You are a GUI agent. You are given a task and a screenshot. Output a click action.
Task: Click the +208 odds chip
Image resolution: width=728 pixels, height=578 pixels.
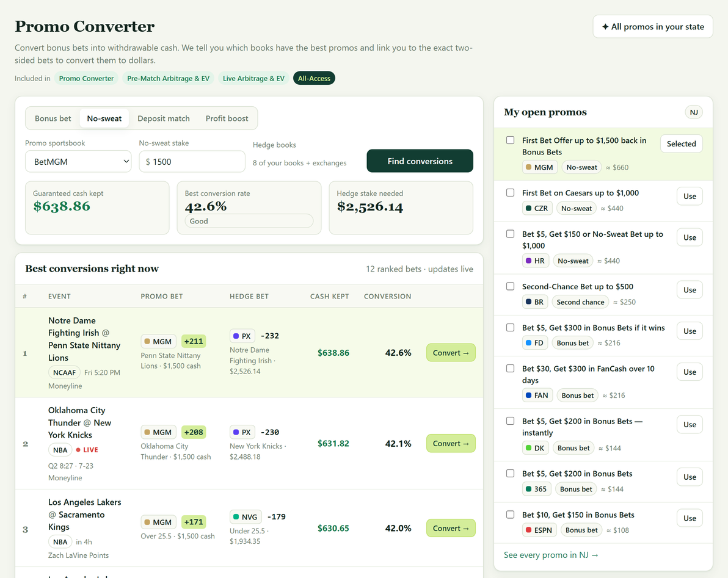[194, 432]
